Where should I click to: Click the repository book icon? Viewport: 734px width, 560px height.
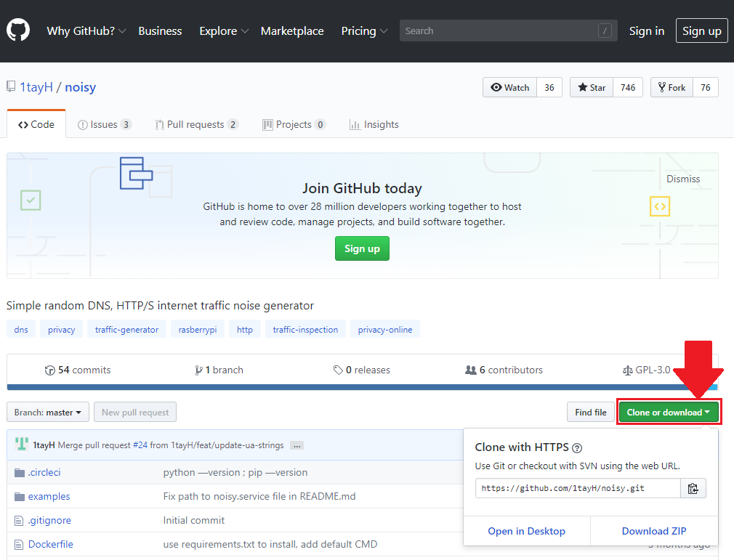[x=11, y=86]
